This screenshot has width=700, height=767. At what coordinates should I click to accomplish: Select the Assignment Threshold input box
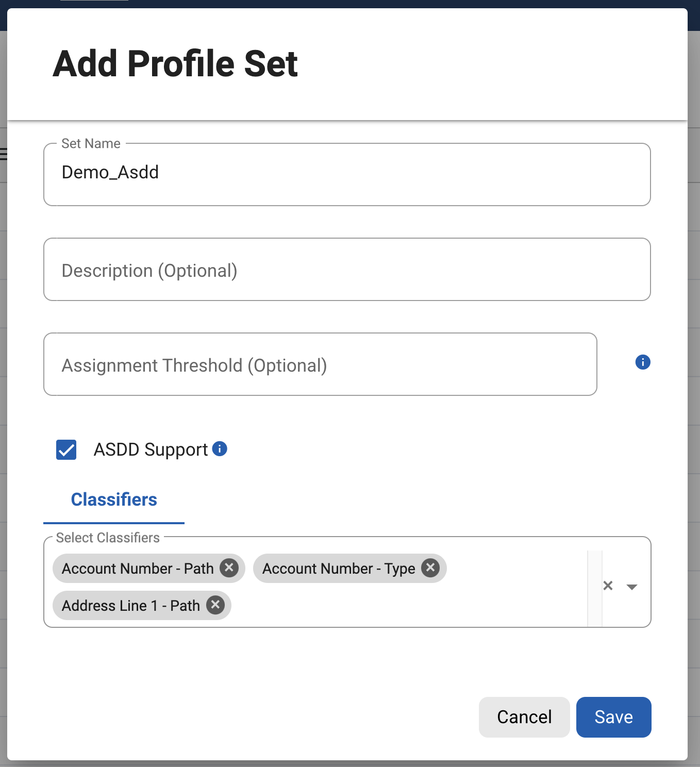[x=320, y=364]
